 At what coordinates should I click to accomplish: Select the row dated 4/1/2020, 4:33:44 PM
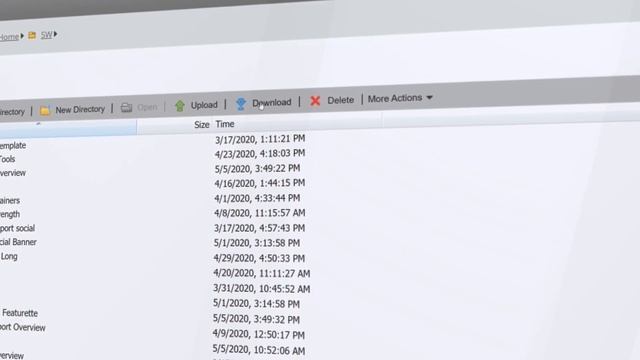point(257,198)
